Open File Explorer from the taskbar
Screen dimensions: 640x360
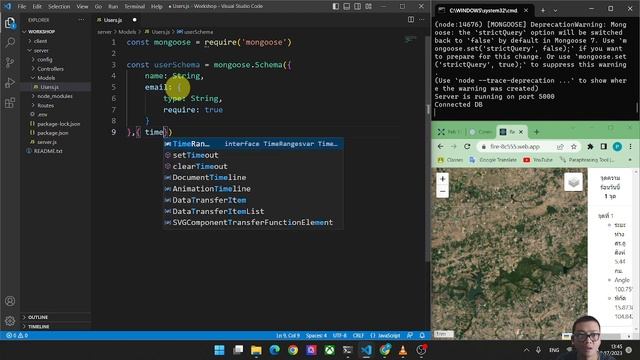point(256,350)
